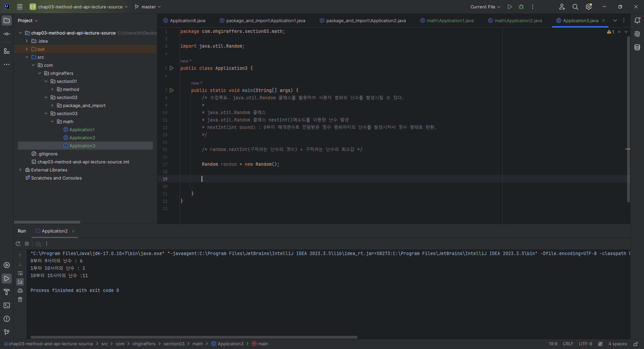Open the 4 spaces indent settings
The image size is (644, 349).
click(618, 344)
